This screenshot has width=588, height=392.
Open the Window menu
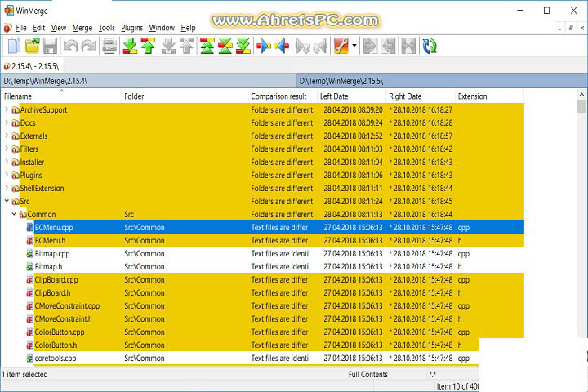pos(162,28)
